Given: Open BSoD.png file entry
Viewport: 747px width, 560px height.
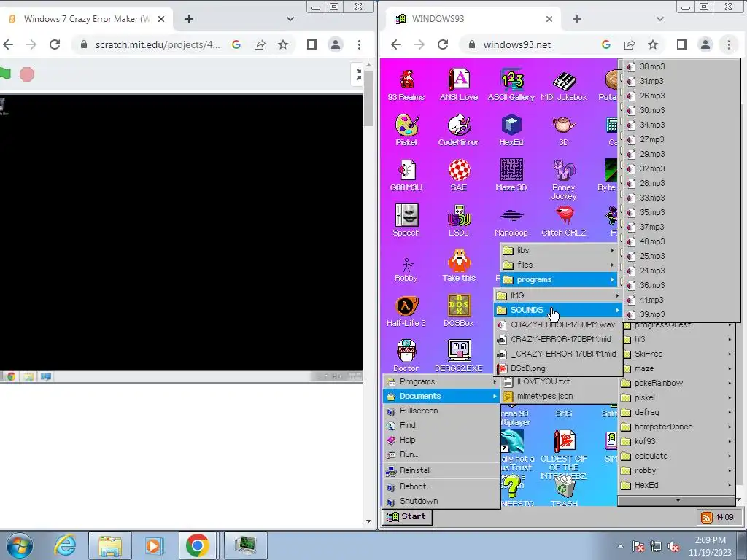Looking at the screenshot, I should coord(558,368).
